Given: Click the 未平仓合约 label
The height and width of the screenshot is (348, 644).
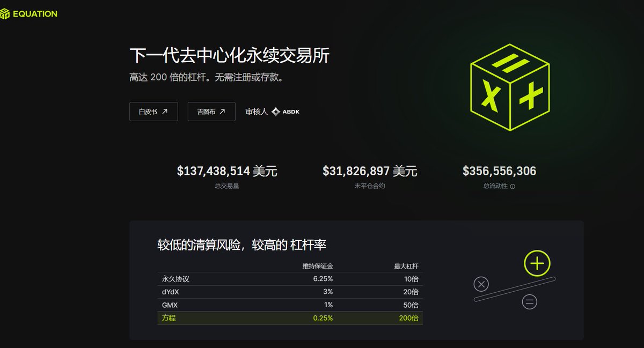Looking at the screenshot, I should pos(370,186).
